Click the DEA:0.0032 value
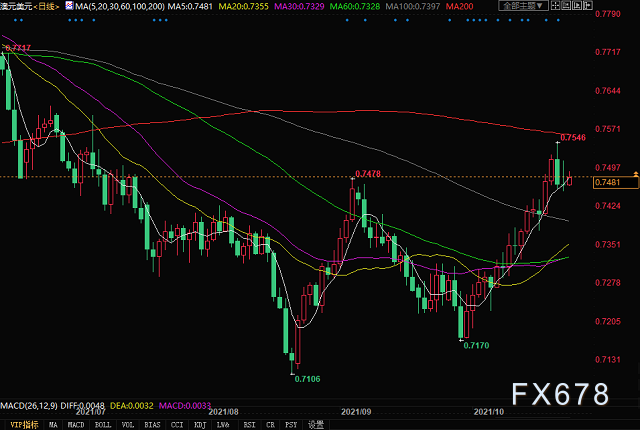The image size is (640, 430). [x=132, y=406]
